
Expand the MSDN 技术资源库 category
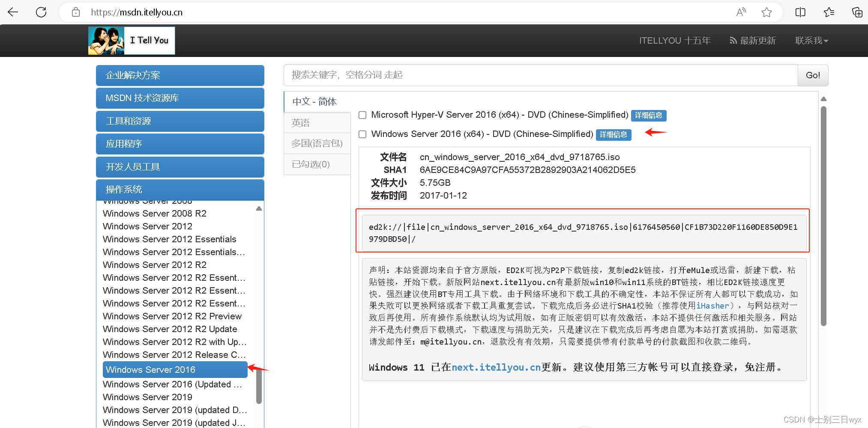[180, 98]
